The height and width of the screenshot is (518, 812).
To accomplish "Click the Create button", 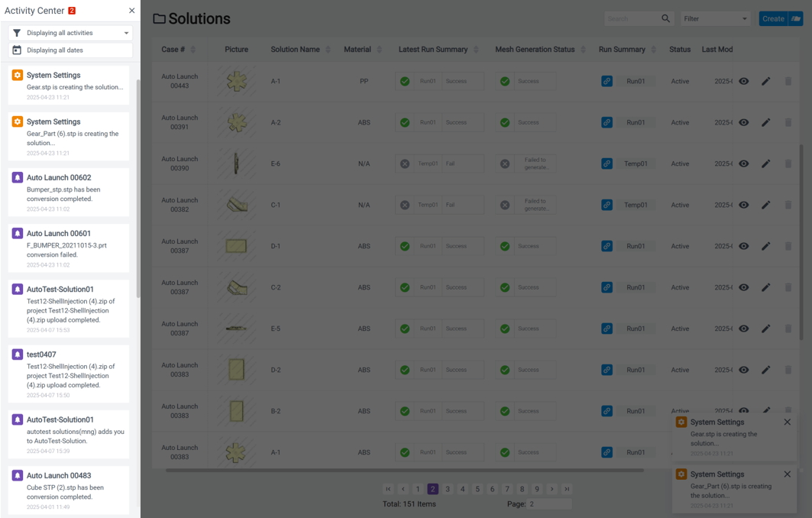I will coord(773,18).
